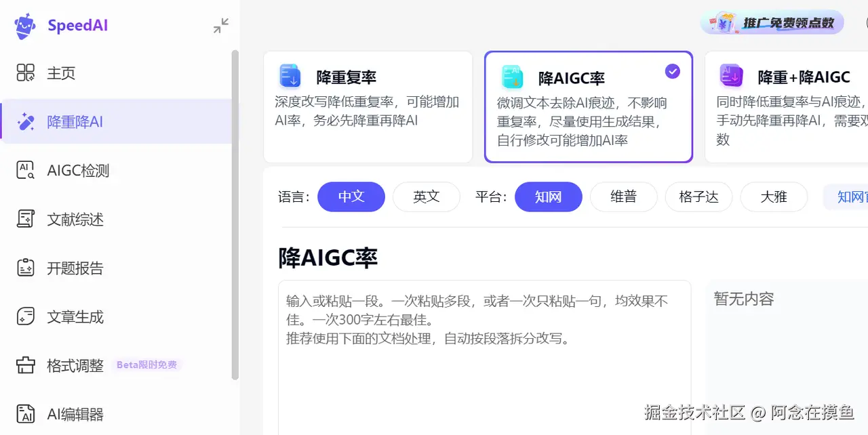Select the 降AIGC率 mode card
Viewport: 868px width, 435px height.
589,107
